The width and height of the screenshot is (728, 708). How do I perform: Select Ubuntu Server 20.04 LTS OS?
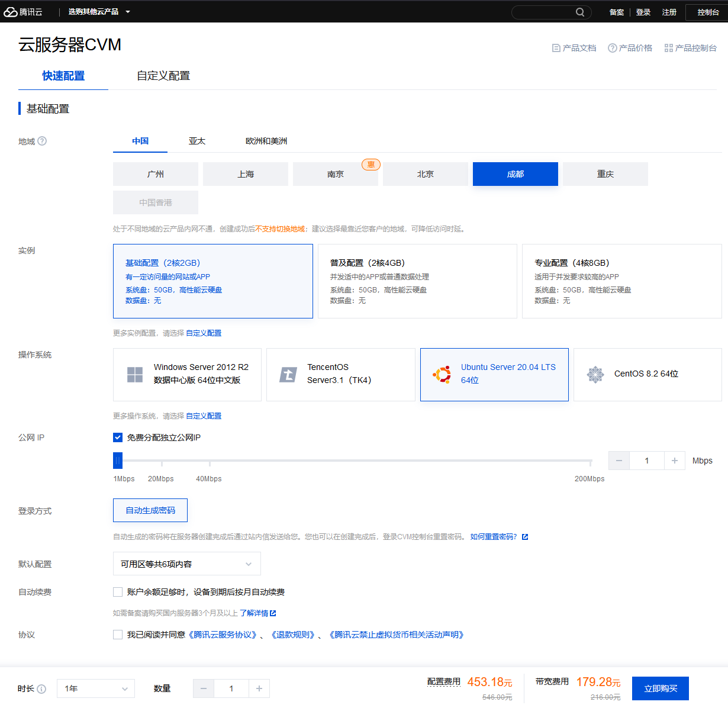pyautogui.click(x=494, y=375)
